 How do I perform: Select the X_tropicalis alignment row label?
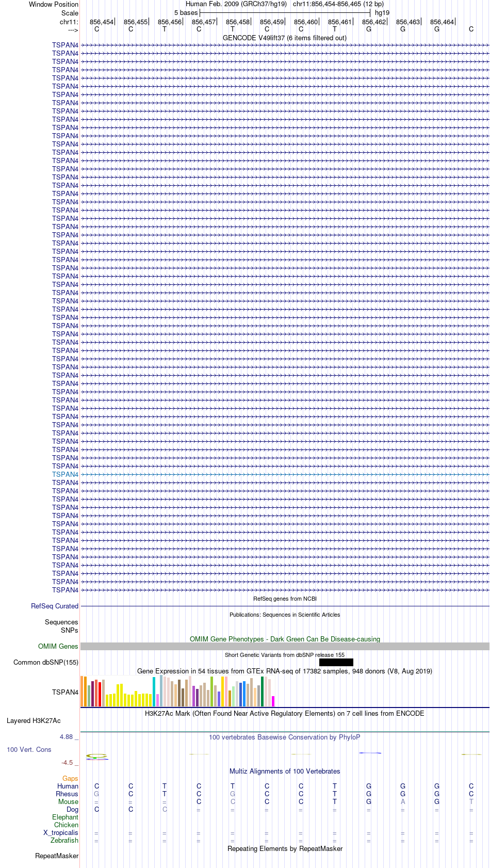(x=61, y=833)
